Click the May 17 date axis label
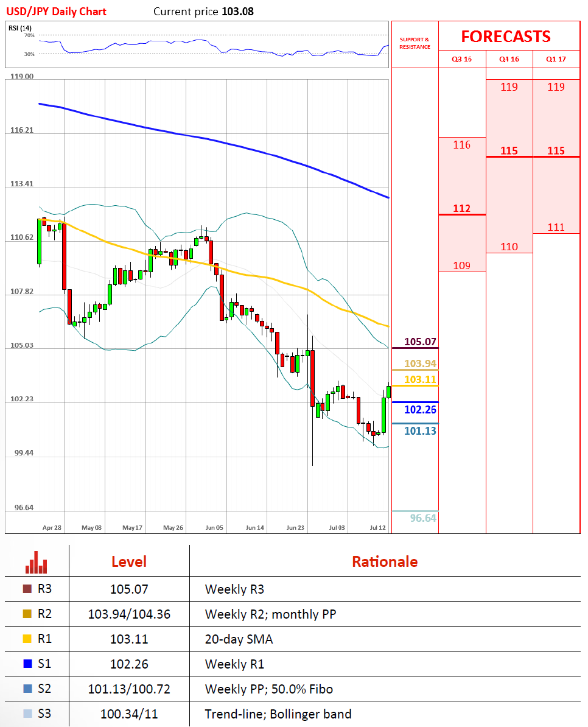Viewport: 588px width, 727px height. (x=132, y=528)
